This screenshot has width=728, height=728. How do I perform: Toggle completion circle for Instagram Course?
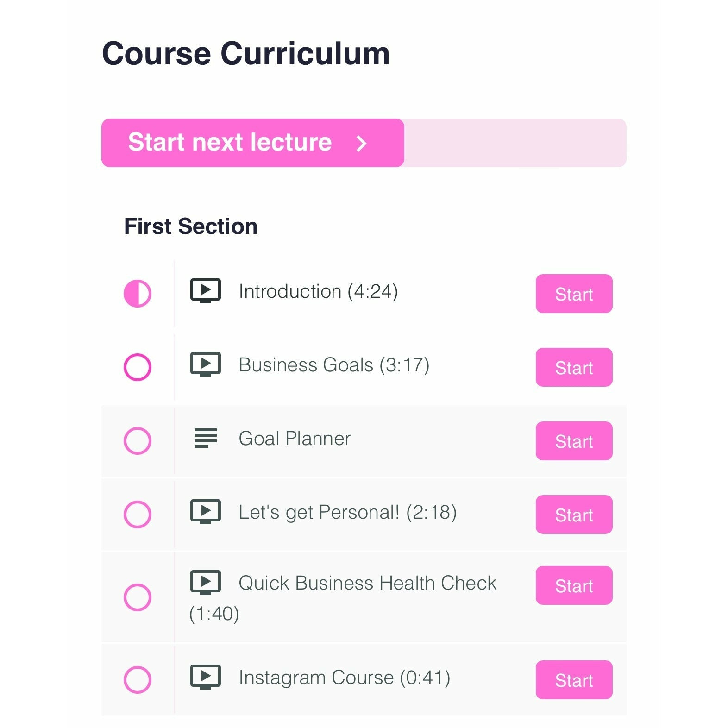tap(138, 680)
